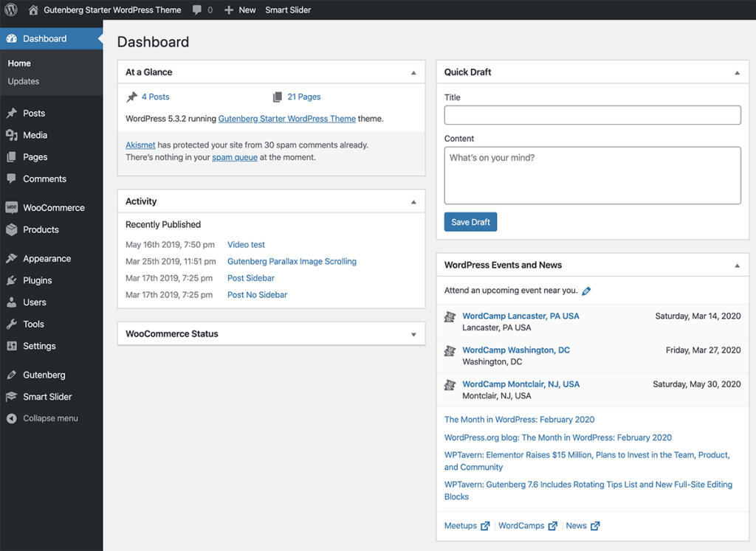This screenshot has height=551, width=756.
Task: Open the Akismet link
Action: 140,145
